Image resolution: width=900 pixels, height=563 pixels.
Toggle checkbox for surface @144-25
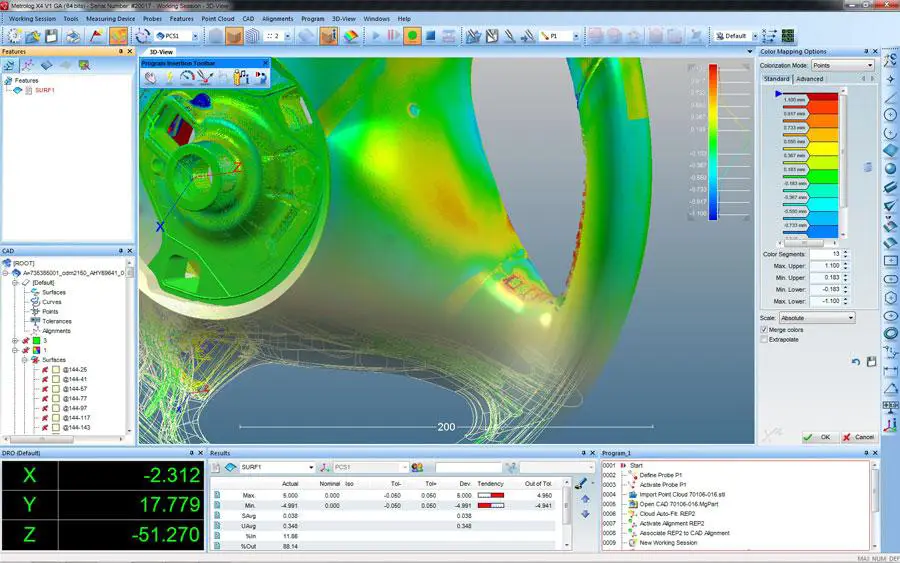click(x=56, y=370)
